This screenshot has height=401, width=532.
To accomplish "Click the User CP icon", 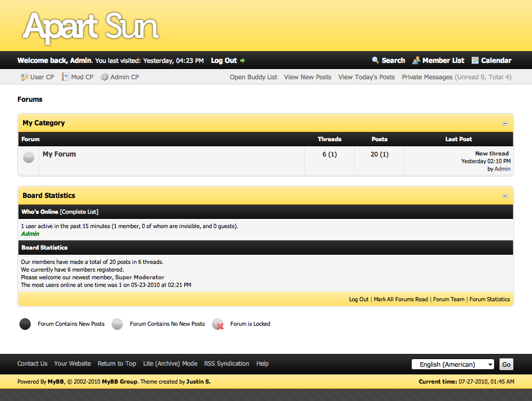I will [x=24, y=77].
